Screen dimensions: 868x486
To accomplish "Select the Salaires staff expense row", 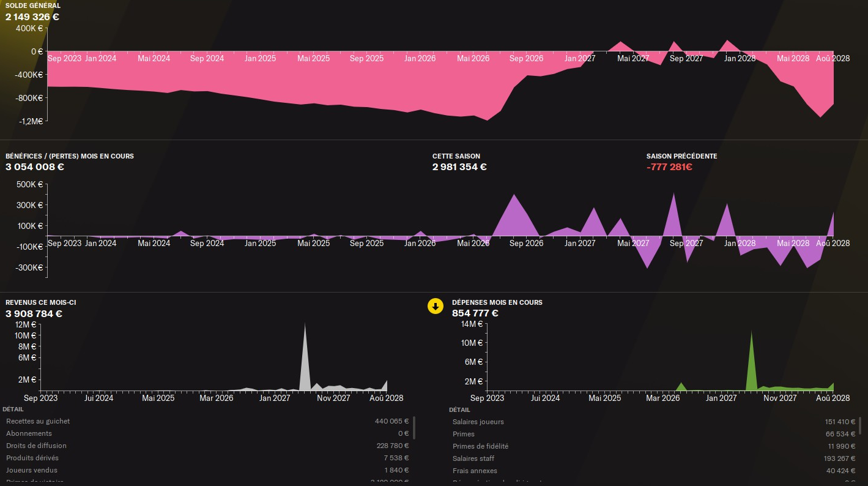I will 653,458.
